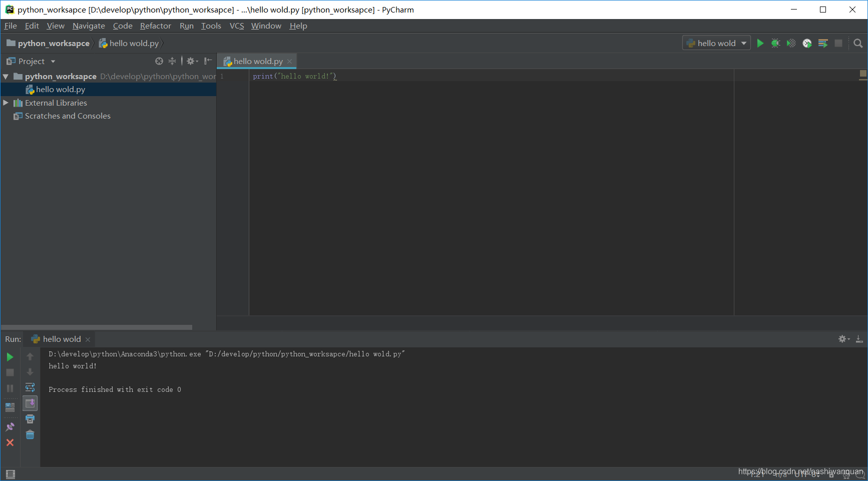Click the Stop square in Run panel
Screen dimensions: 868x481
click(10, 372)
